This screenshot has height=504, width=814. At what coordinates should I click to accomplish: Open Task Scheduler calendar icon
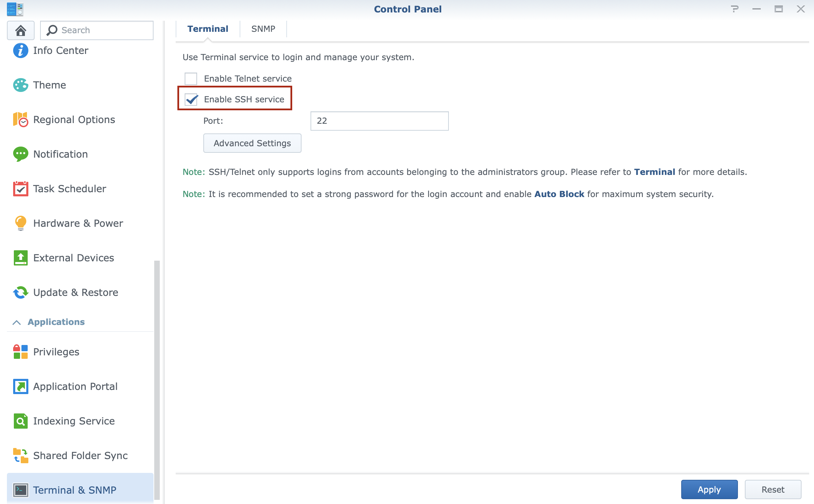pos(20,189)
